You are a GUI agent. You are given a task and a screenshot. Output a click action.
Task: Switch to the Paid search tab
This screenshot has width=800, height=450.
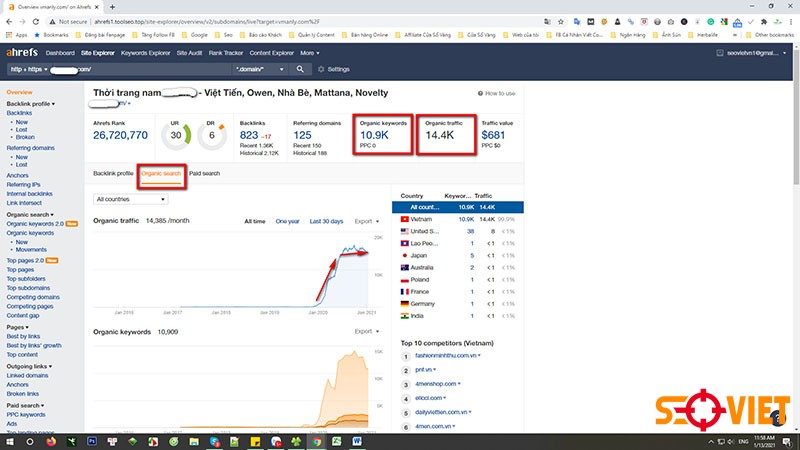[205, 173]
